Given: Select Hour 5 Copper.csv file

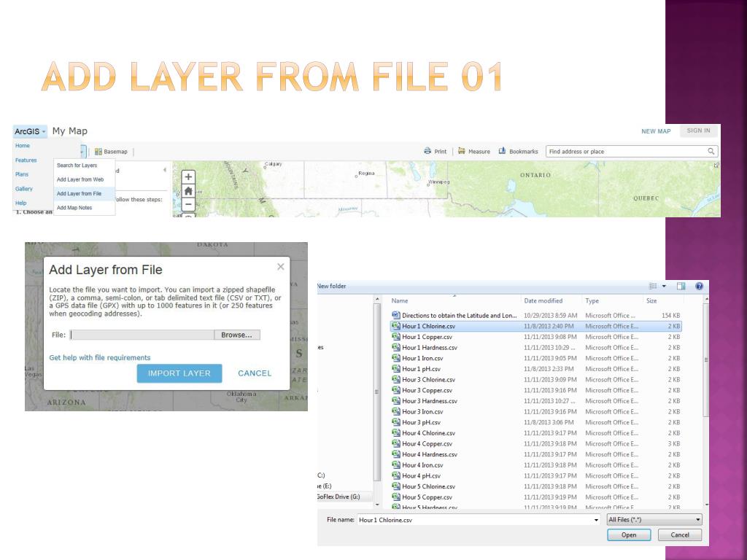Looking at the screenshot, I should (536, 497).
